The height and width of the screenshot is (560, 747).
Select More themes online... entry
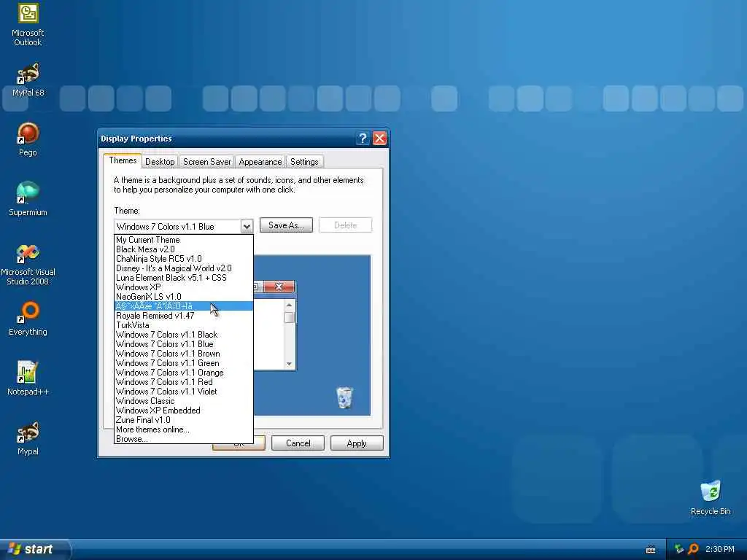pyautogui.click(x=183, y=429)
